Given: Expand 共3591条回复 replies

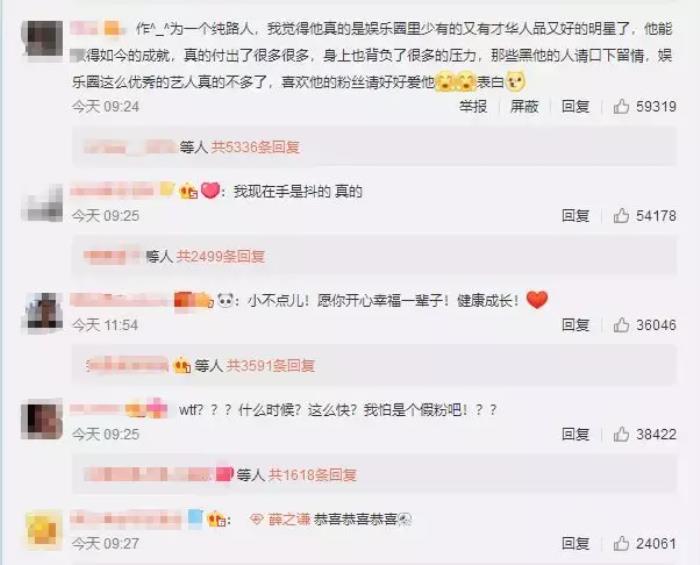Looking at the screenshot, I should [271, 366].
